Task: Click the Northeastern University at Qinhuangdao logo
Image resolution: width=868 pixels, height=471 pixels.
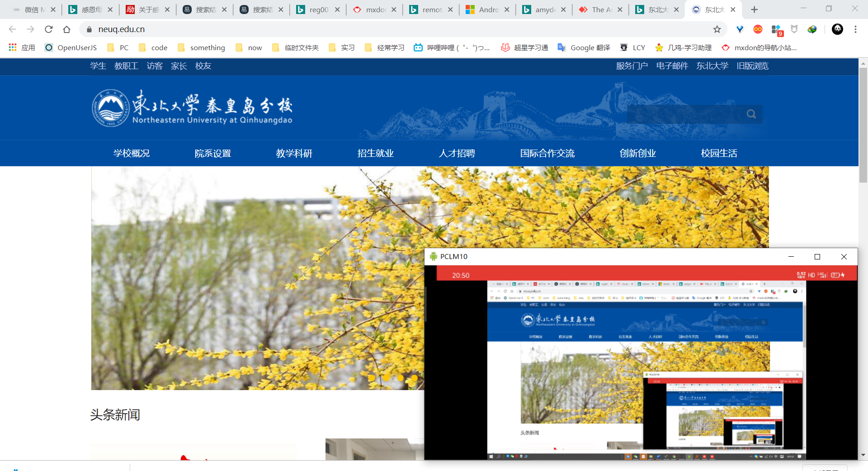Action: coord(192,108)
